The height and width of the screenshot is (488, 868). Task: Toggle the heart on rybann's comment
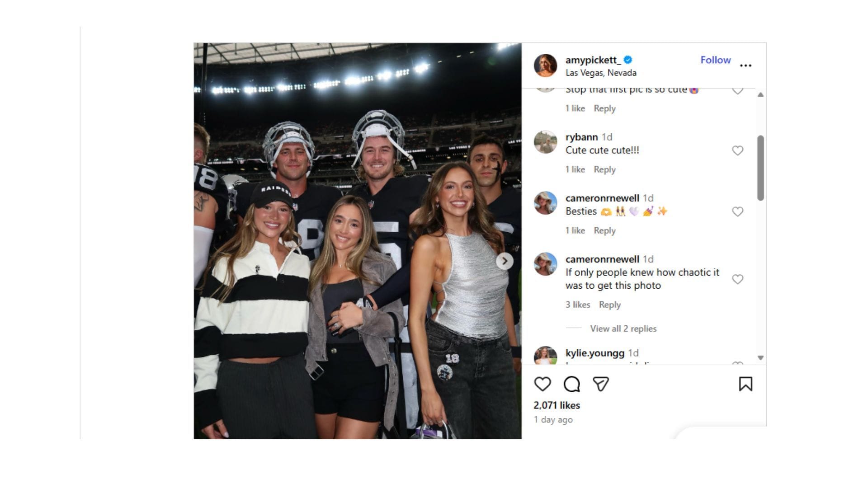pyautogui.click(x=737, y=150)
